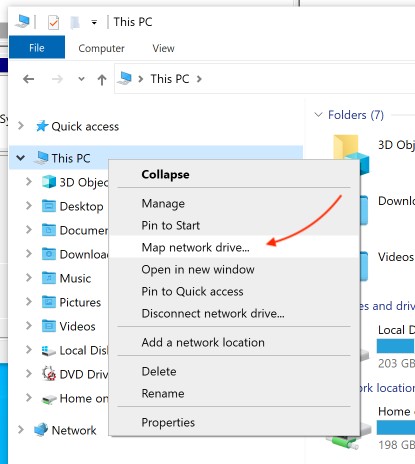
Task: Select the 3D Objects cube icon in sidebar
Action: (49, 182)
